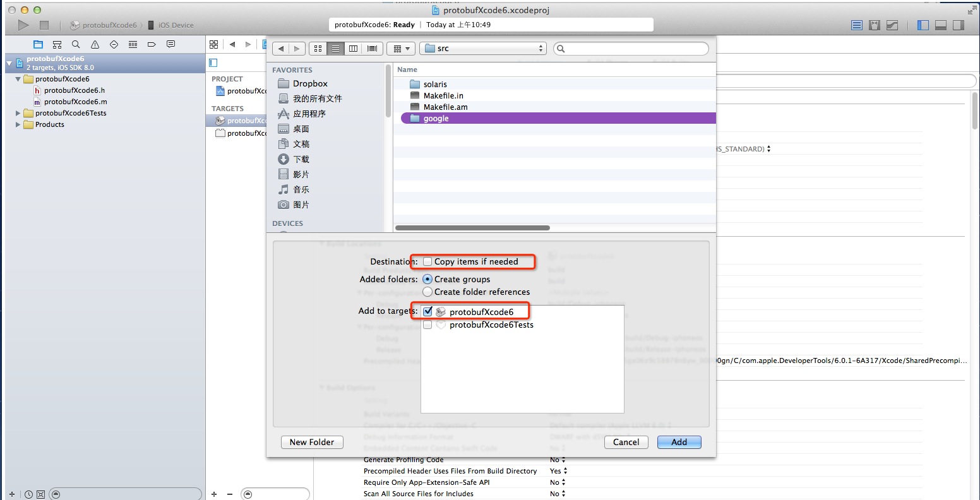This screenshot has height=500, width=980.
Task: Change Require Only App-Extension-Safe API value
Action: click(x=558, y=482)
